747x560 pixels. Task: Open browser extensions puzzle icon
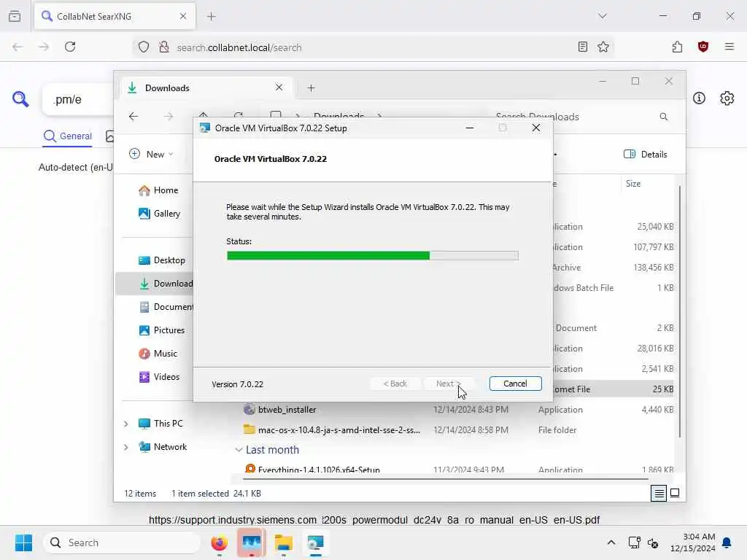677,47
